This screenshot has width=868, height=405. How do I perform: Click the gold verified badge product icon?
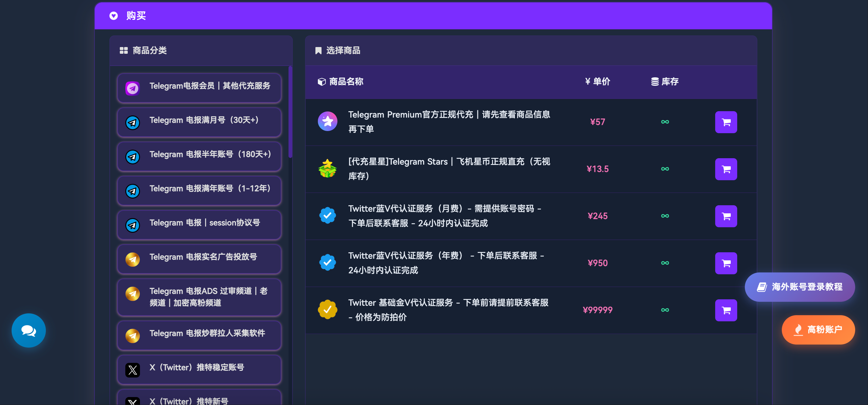pos(327,309)
